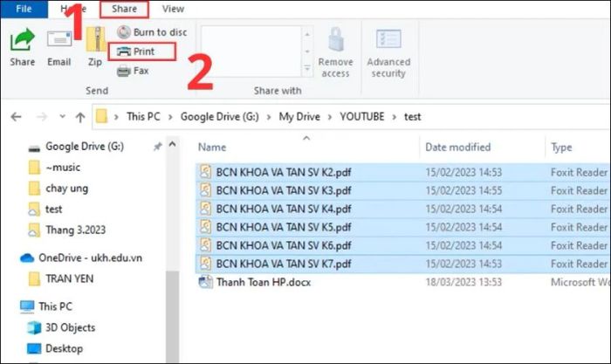This screenshot has width=611, height=364.
Task: Open the test folder in sidebar
Action: point(53,209)
